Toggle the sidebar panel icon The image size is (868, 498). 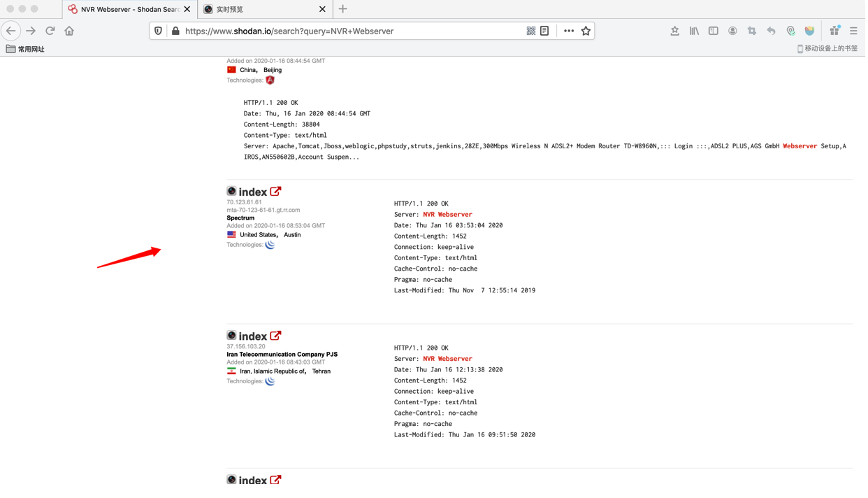714,31
